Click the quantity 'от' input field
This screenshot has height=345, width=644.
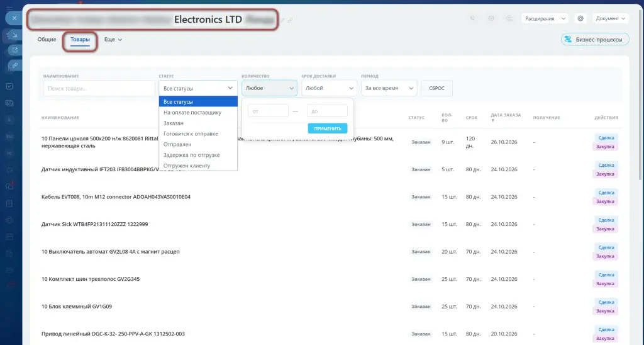(x=268, y=111)
